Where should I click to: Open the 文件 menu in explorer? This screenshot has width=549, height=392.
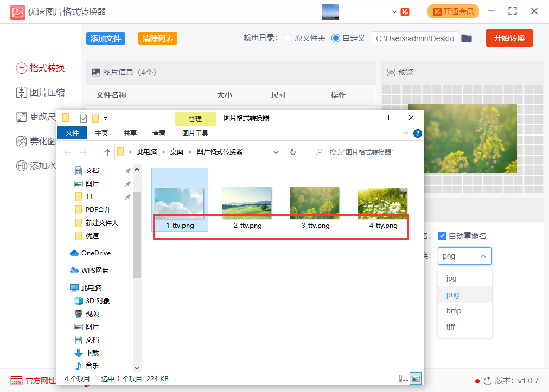click(x=72, y=132)
